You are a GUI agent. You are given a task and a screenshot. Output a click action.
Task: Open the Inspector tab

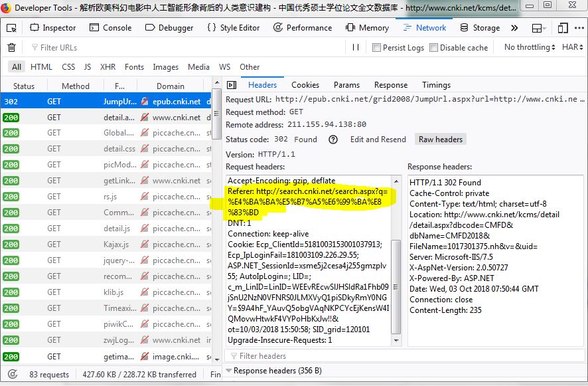(x=53, y=28)
